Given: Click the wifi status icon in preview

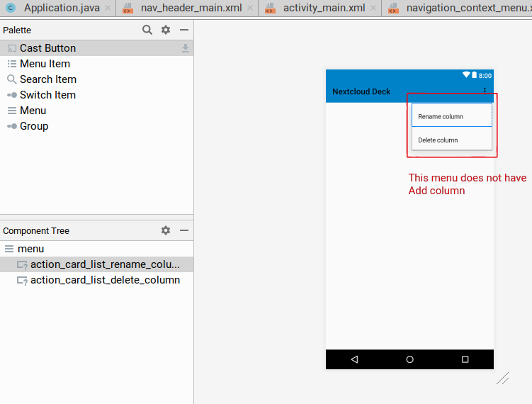Looking at the screenshot, I should [x=466, y=74].
